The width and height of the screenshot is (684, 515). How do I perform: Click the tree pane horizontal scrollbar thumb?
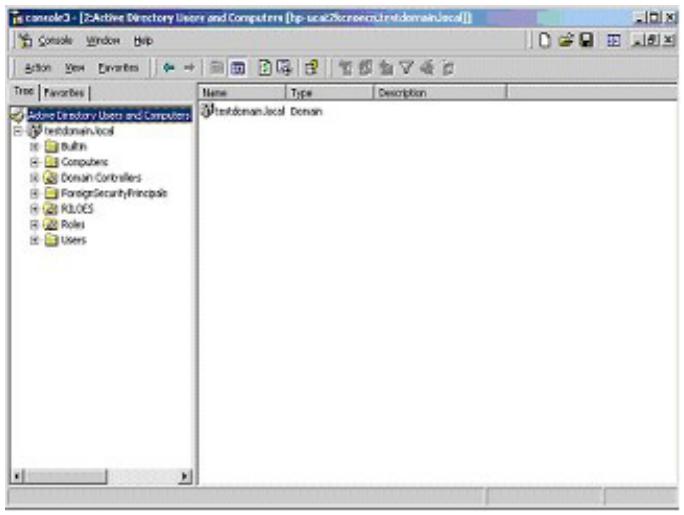(65, 476)
